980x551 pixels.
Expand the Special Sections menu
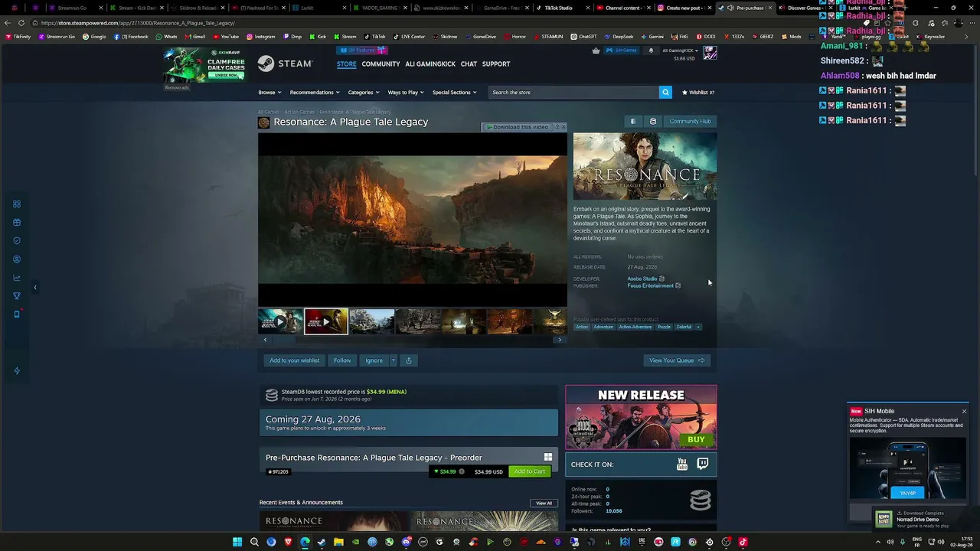click(454, 92)
